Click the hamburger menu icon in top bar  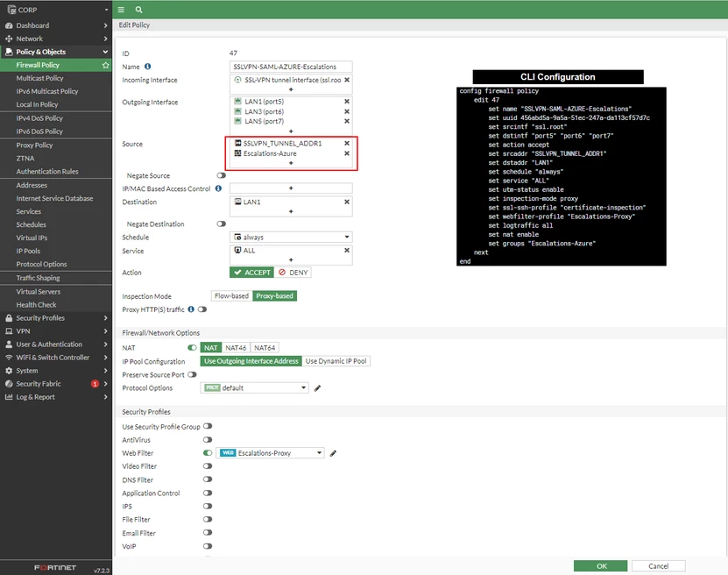(121, 10)
